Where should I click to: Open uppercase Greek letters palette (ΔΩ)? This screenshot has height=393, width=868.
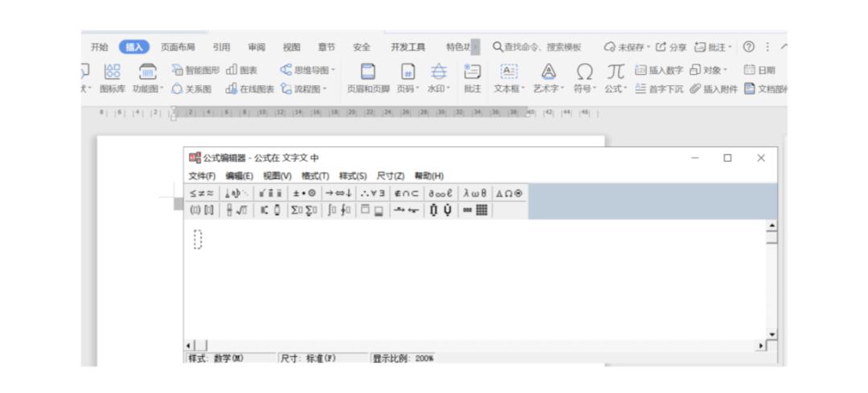pyautogui.click(x=509, y=193)
